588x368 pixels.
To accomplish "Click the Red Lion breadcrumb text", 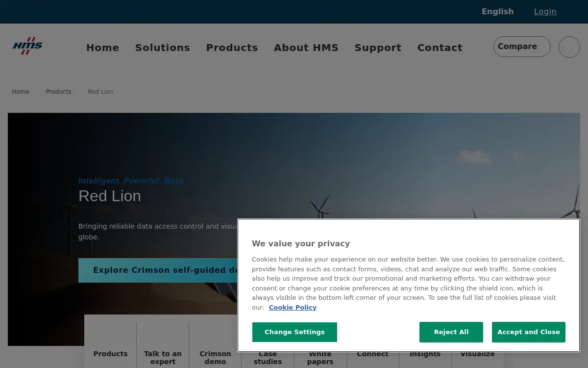I will click(100, 92).
